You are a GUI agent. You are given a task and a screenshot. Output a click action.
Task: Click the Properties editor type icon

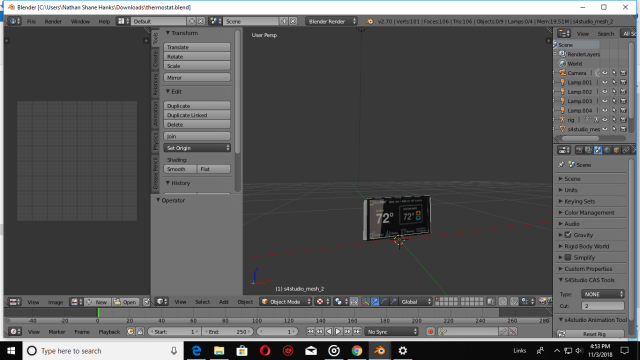(x=564, y=150)
